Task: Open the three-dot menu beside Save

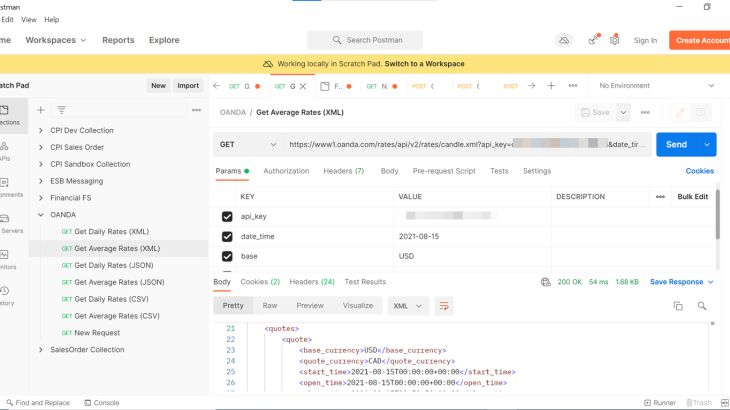Action: (x=645, y=113)
